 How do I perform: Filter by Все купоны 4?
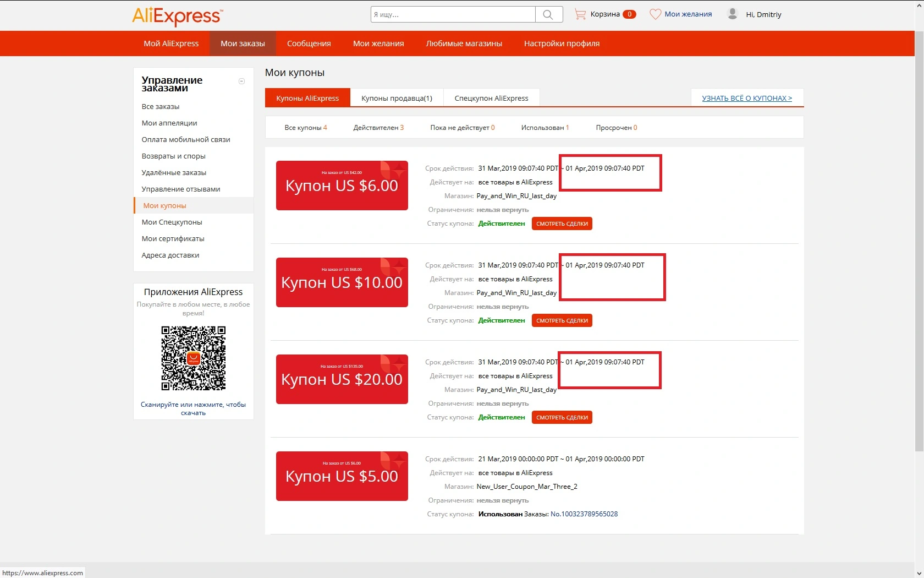click(306, 128)
